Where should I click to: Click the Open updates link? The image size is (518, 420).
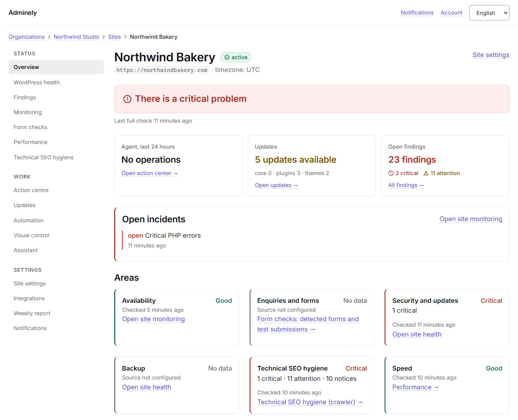[x=276, y=185]
